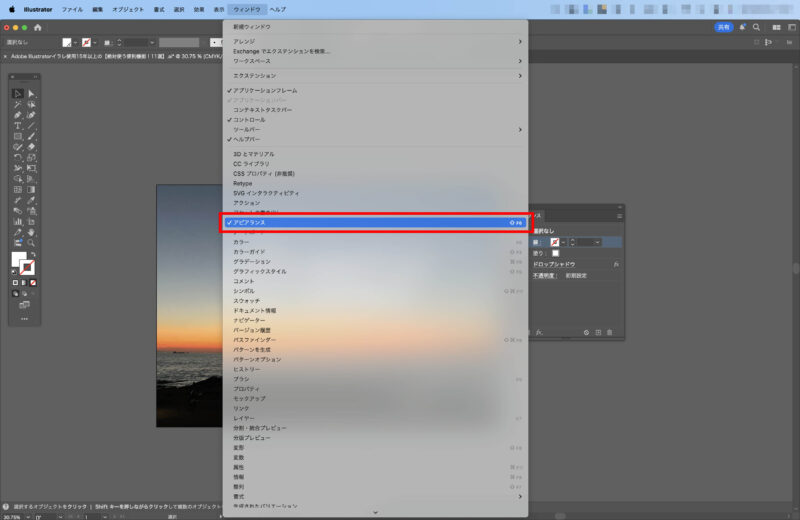This screenshot has height=520, width=800.
Task: Open the Appearance panel hamburger menu
Action: [619, 215]
